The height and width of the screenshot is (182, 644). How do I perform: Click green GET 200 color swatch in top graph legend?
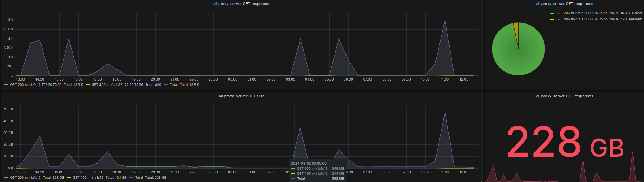pyautogui.click(x=7, y=85)
